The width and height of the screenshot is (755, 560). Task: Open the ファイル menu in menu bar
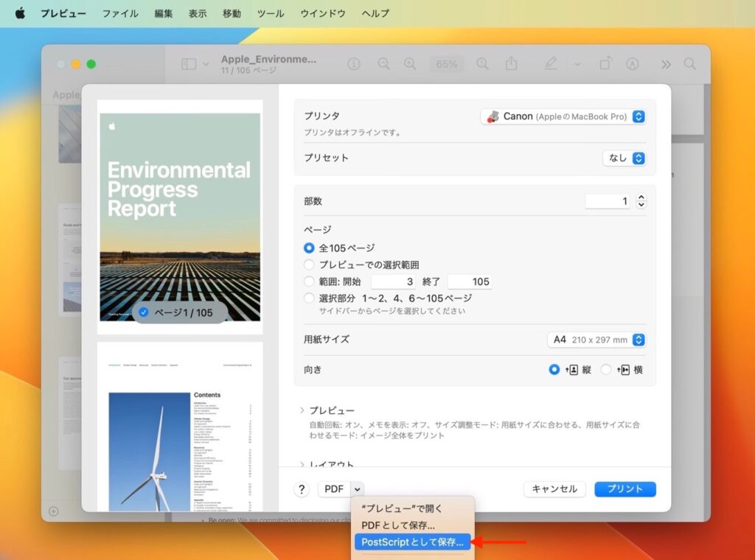pos(120,13)
